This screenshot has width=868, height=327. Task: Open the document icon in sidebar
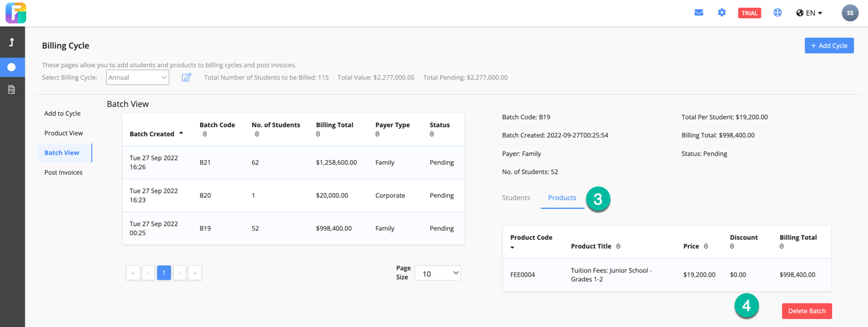tap(12, 90)
